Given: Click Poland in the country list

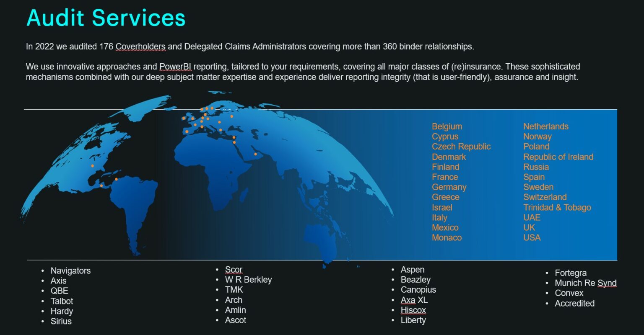Looking at the screenshot, I should (x=536, y=147).
